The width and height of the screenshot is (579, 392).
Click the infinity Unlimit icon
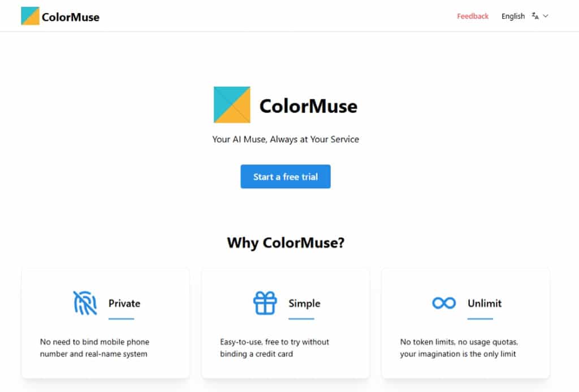[444, 303]
